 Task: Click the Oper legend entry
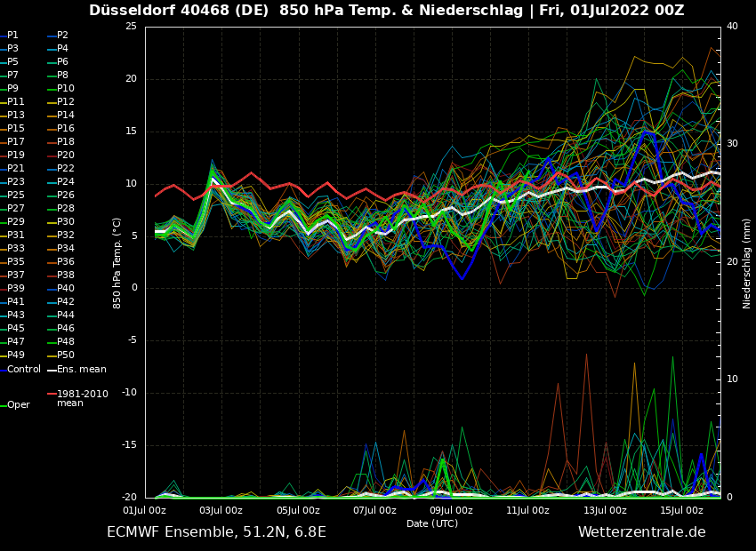pos(18,405)
